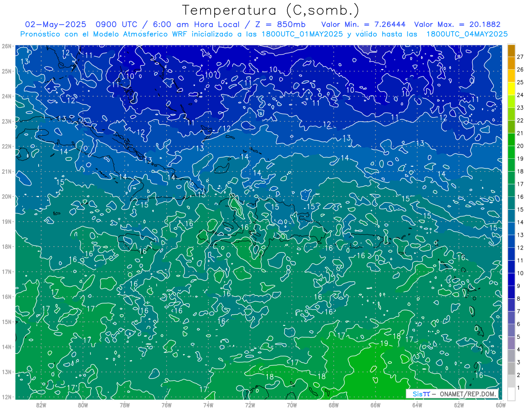Click the "26N" latitude axis label
The height and width of the screenshot is (411, 532).
point(6,46)
